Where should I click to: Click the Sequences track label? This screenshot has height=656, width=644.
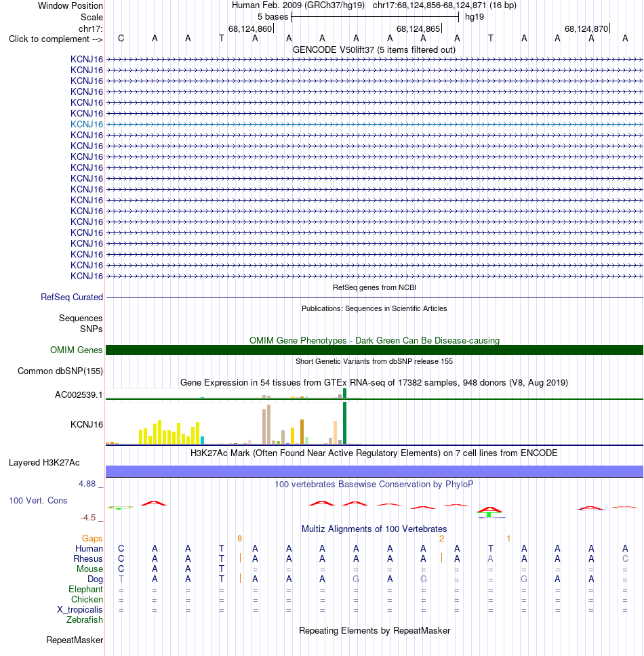pos(81,318)
